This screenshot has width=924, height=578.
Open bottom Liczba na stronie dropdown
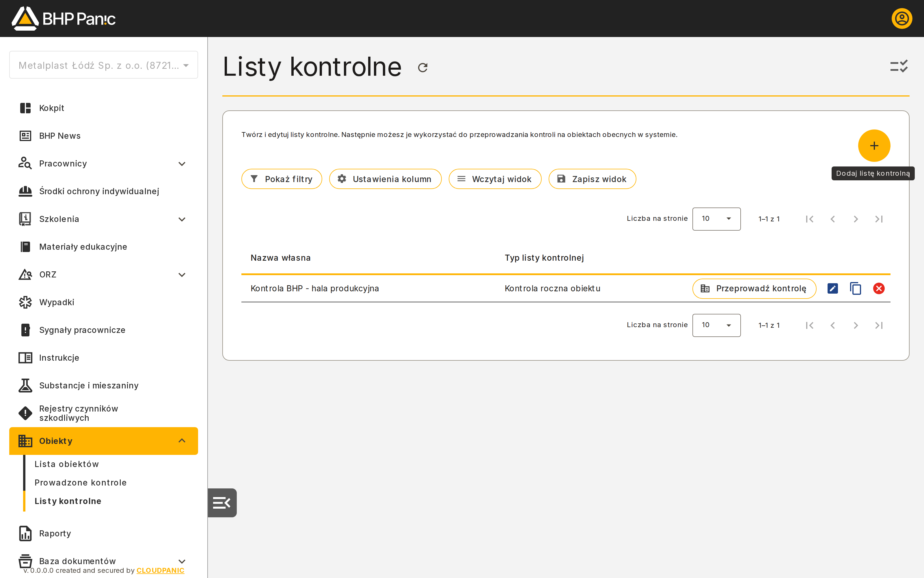(716, 325)
